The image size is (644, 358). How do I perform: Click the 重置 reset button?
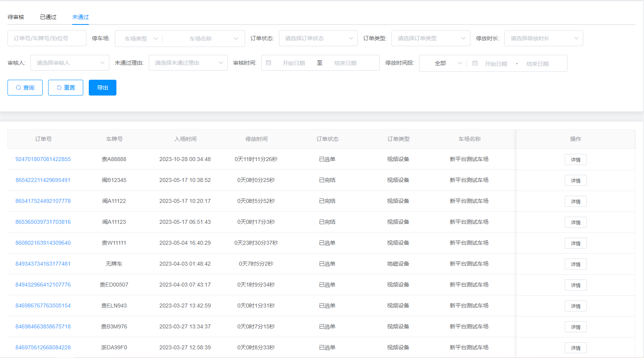coord(66,88)
